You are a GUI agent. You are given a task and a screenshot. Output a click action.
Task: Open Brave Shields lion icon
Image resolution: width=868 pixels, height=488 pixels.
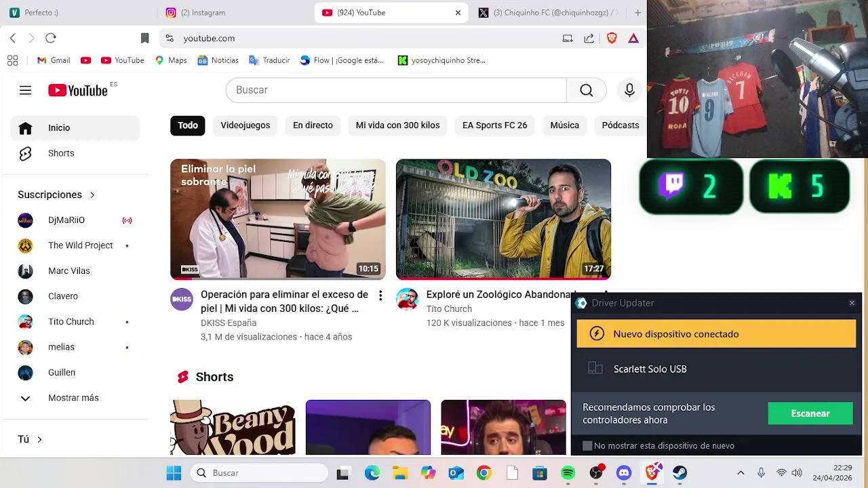pos(612,38)
